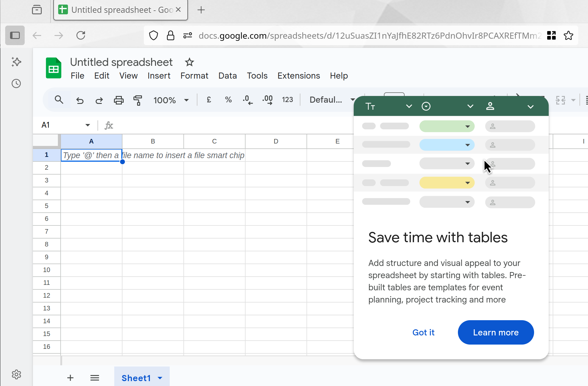This screenshot has width=588, height=386.
Task: Open sidebar settings gear
Action: (16, 374)
